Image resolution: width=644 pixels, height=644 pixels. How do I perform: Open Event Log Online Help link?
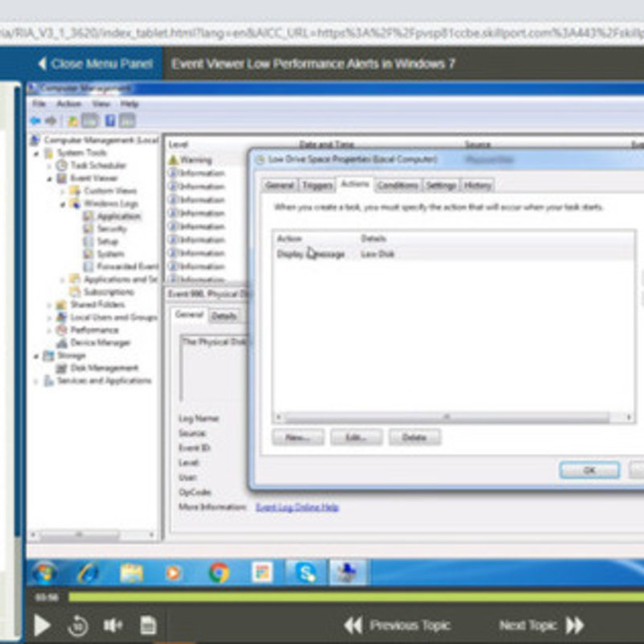click(297, 507)
